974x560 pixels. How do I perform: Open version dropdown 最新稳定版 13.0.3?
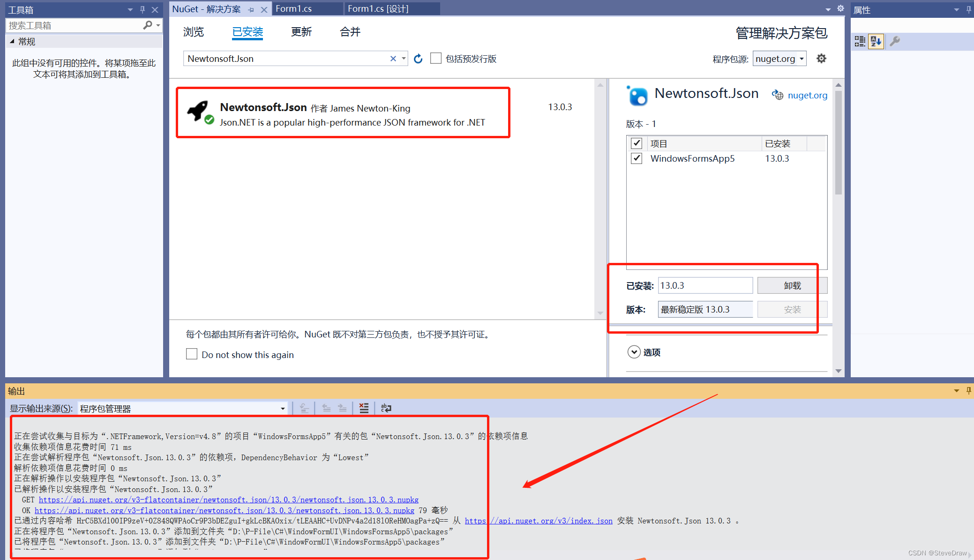[705, 309]
